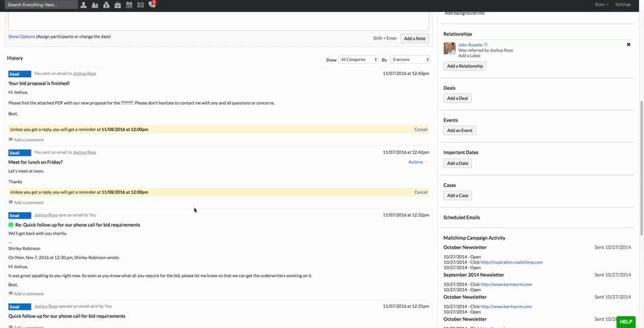Click the Scheduled Emails heading
The height and width of the screenshot is (328, 644).
tap(462, 217)
